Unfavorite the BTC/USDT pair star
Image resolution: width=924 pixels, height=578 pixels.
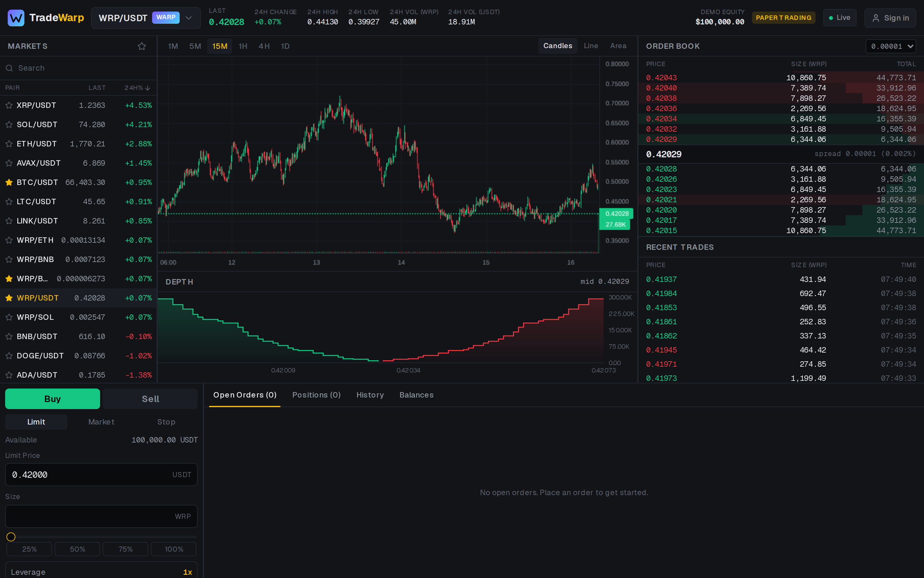coord(9,182)
